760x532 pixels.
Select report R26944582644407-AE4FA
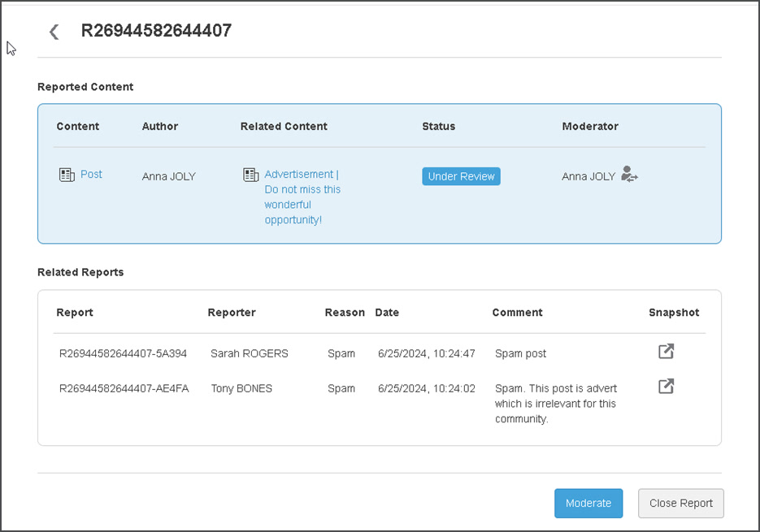pyautogui.click(x=124, y=388)
